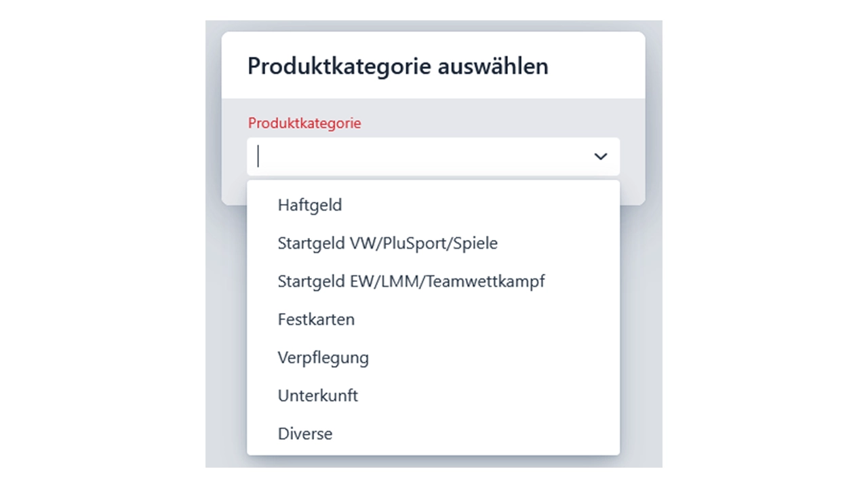
Task: Select Festkarten in the dropdown list
Action: (x=433, y=319)
